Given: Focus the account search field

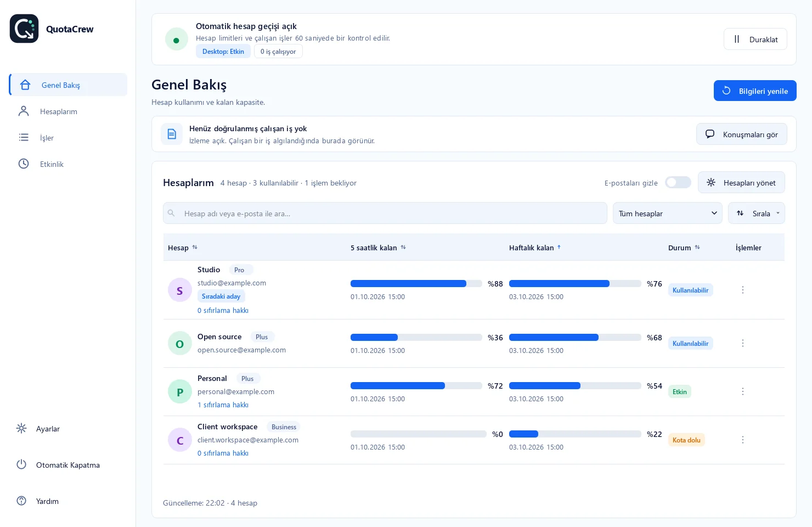Looking at the screenshot, I should (385, 213).
